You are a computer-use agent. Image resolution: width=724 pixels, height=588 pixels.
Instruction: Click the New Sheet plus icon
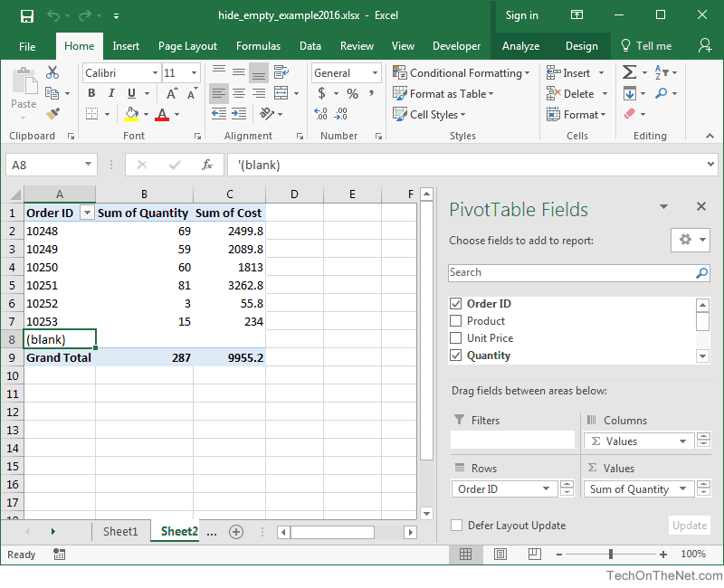coord(236,532)
